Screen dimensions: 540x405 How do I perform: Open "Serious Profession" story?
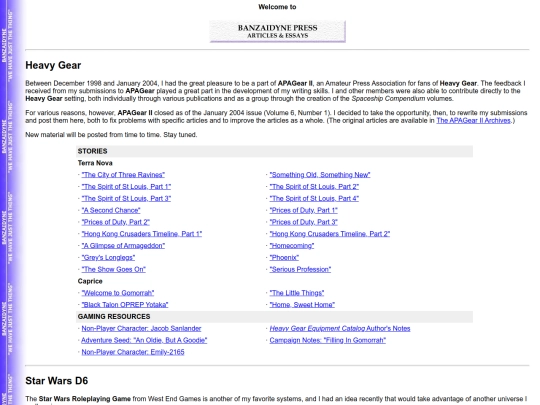point(300,269)
